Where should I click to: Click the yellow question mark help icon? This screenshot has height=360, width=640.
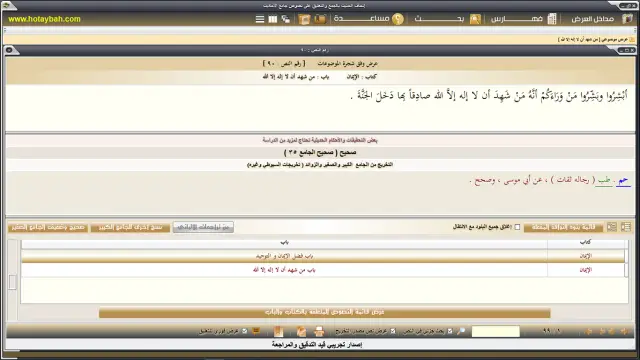[x=398, y=19]
